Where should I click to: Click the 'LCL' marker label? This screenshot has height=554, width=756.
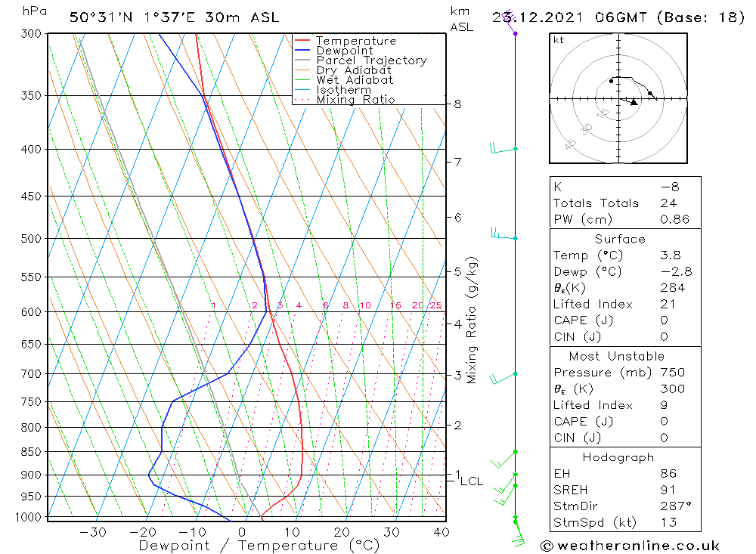pyautogui.click(x=472, y=481)
